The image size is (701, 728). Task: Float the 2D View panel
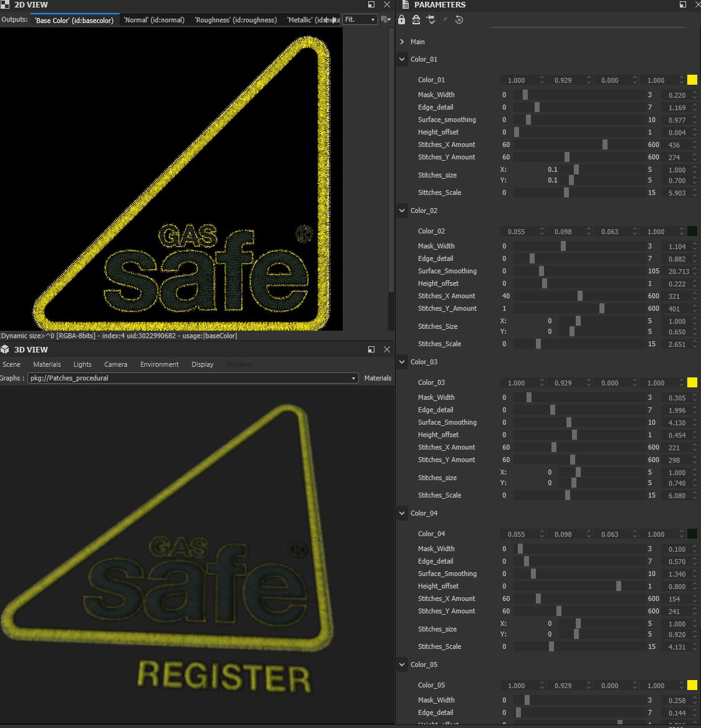coord(371,4)
